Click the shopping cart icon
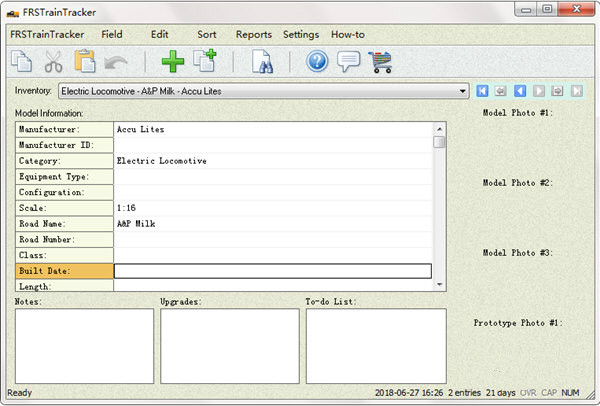The width and height of the screenshot is (600, 406). click(380, 62)
